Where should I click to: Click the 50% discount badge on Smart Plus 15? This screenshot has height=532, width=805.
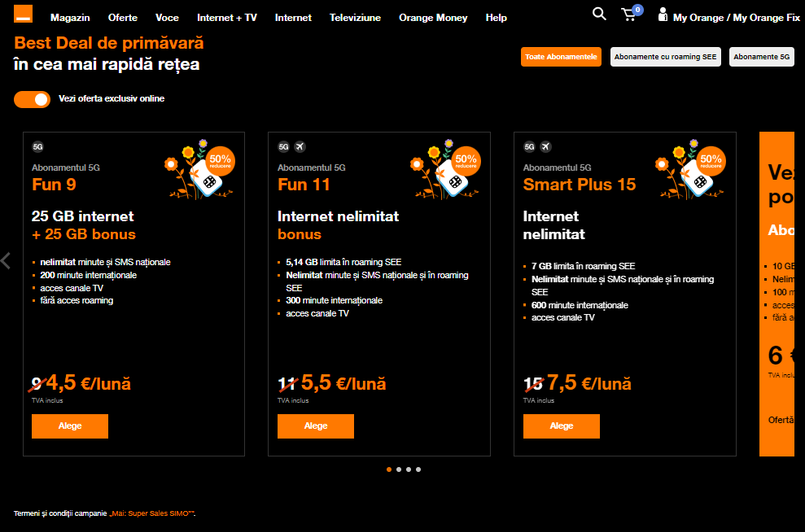tap(711, 161)
